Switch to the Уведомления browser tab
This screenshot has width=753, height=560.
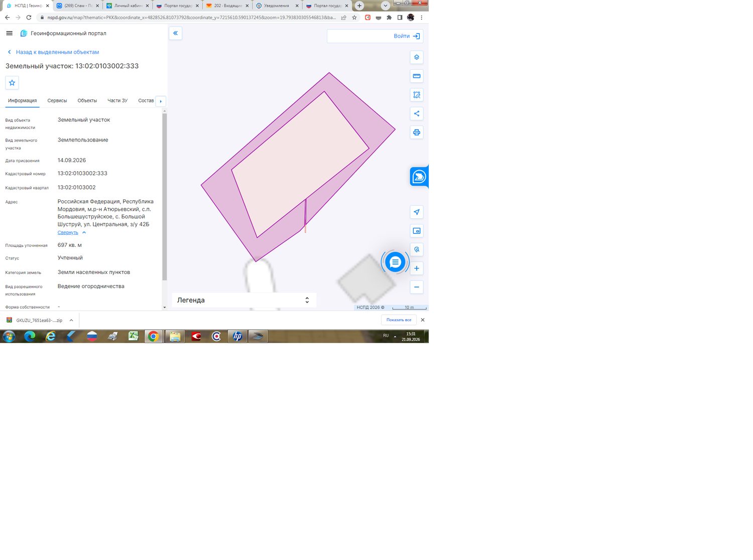pos(277,6)
